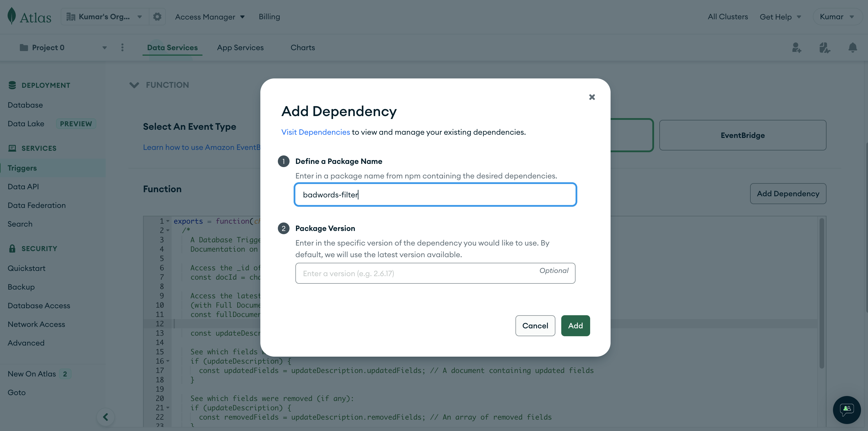
Task: Open Network Access in the sidebar
Action: 36,324
